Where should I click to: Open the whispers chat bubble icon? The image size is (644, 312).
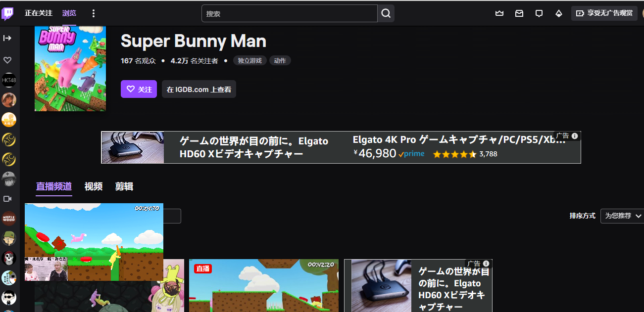coord(539,13)
